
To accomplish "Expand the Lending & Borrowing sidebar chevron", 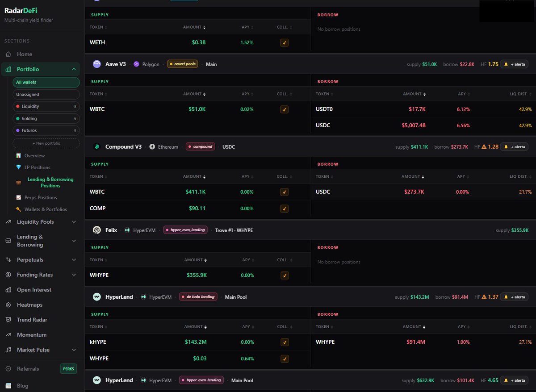I will pyautogui.click(x=74, y=241).
